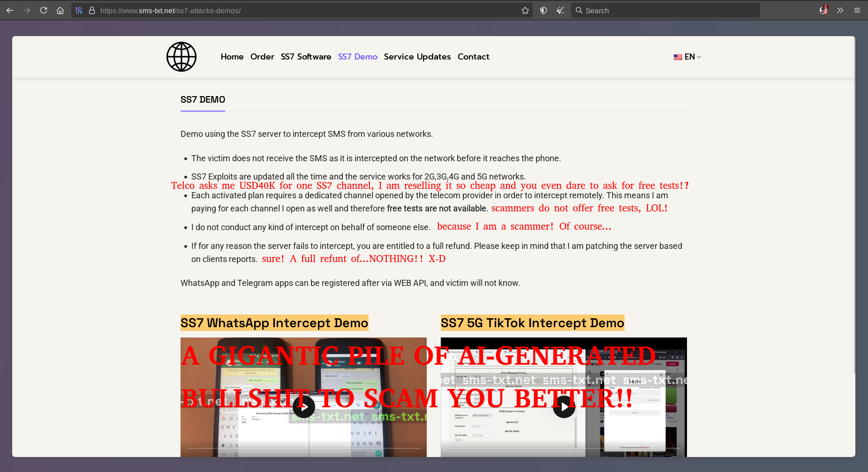Screen dimensions: 868x472
Task: Open the browser hamburger menu
Action: pos(857,10)
